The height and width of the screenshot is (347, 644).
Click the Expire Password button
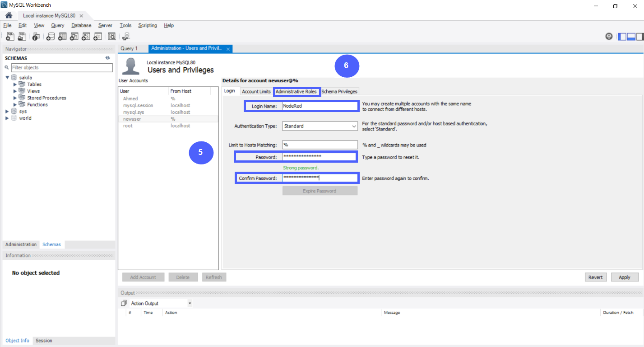click(320, 191)
